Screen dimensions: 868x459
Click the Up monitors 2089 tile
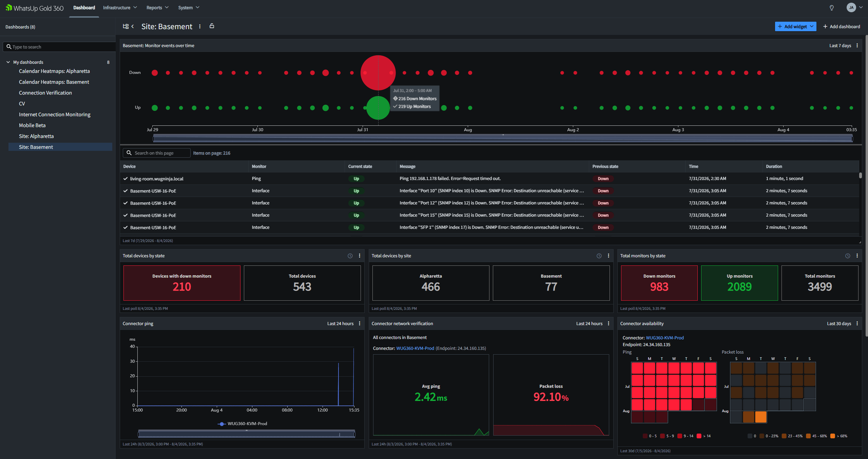click(x=739, y=283)
